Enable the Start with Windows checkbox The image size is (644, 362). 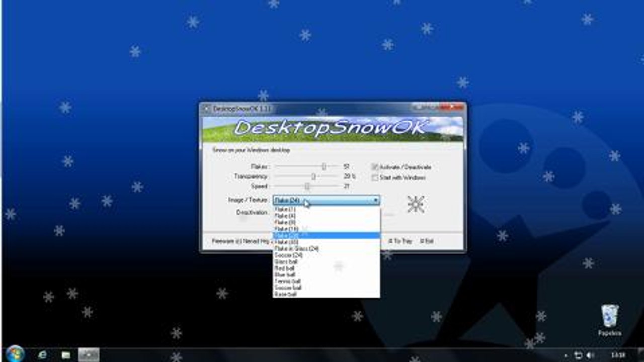[375, 177]
